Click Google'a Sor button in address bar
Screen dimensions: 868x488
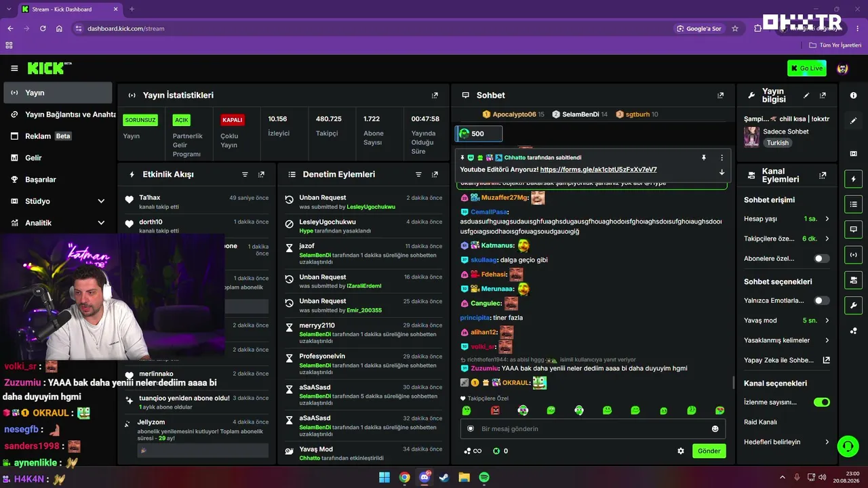coord(700,28)
